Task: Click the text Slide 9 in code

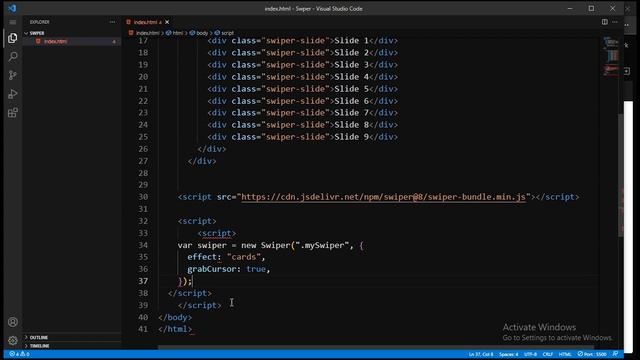Action: (x=351, y=137)
